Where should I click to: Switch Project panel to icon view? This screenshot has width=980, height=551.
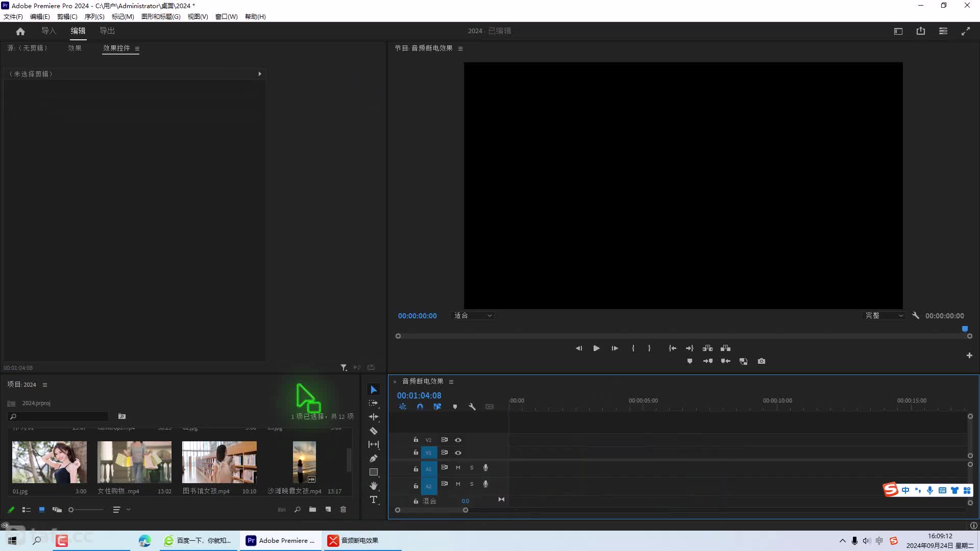click(42, 510)
